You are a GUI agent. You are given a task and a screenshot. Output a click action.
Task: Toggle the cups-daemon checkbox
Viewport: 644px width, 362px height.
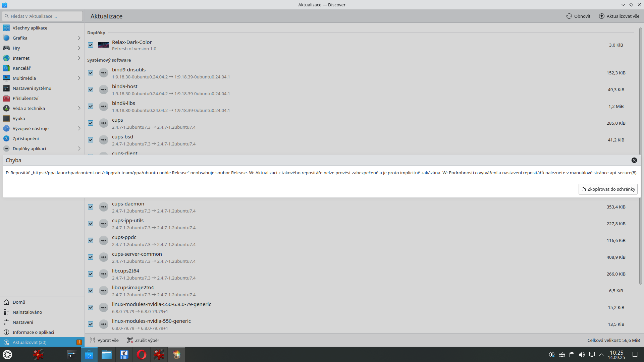(91, 207)
